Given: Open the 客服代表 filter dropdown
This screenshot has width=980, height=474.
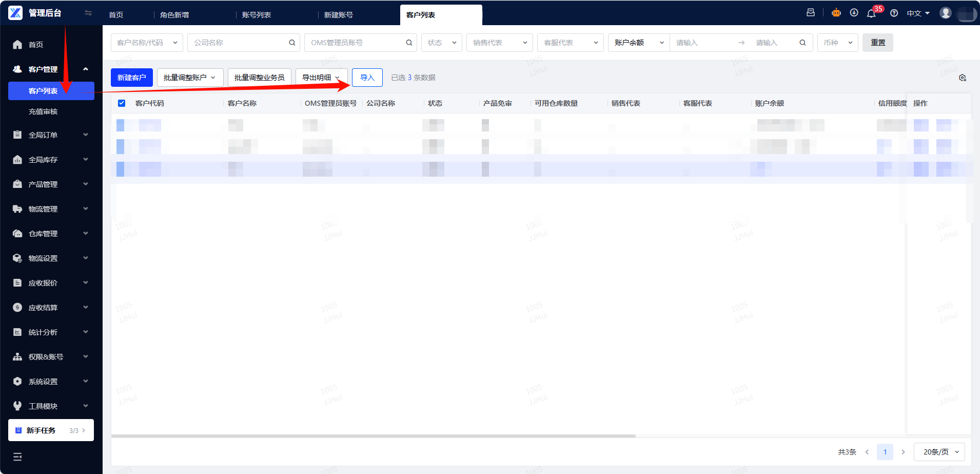Looking at the screenshot, I should click(571, 43).
